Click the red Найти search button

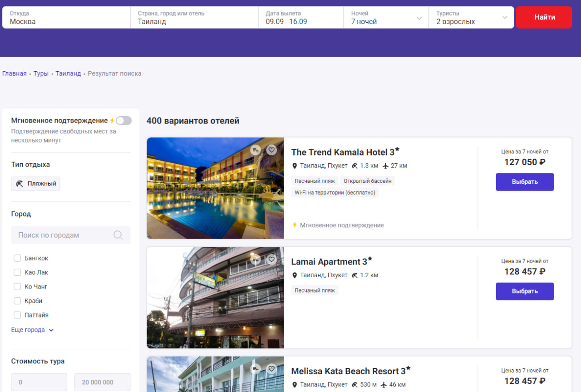coord(544,17)
